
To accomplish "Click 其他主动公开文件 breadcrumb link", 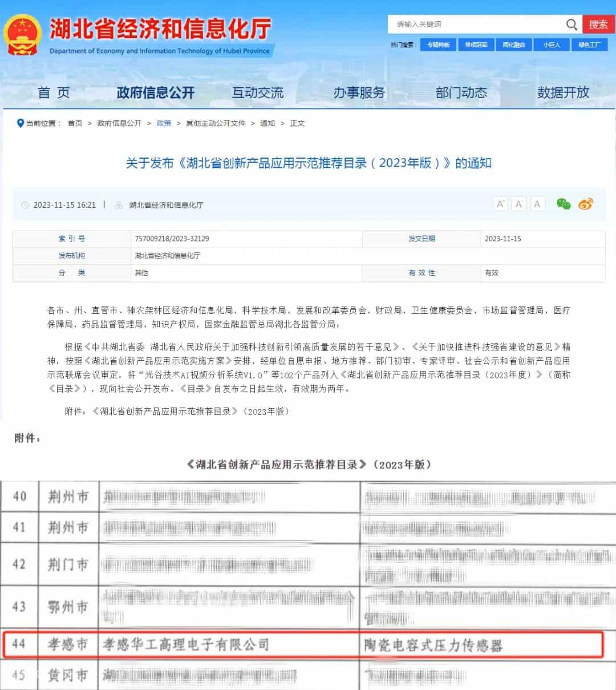I will pos(216,123).
